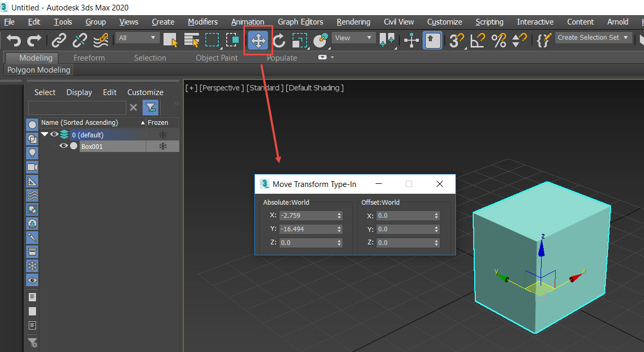
Task: Open the Scene Explorer filter icon
Action: pyautogui.click(x=150, y=108)
